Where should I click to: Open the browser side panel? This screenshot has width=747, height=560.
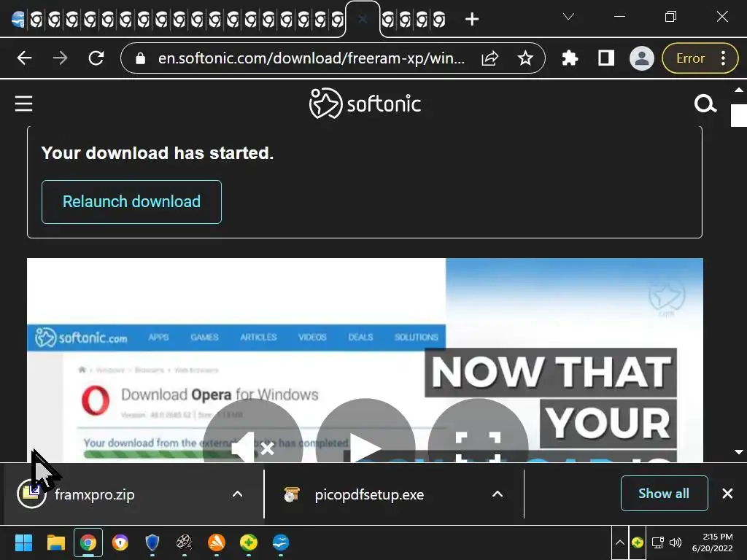pos(606,58)
